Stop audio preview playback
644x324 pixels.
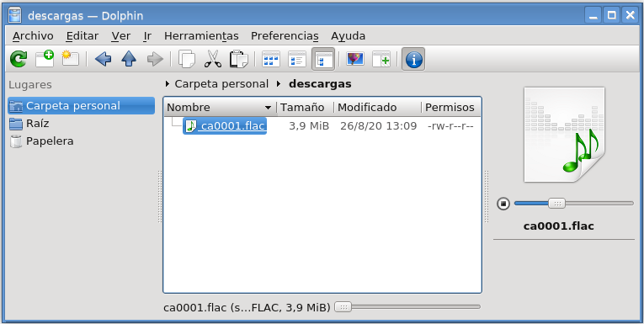pos(503,204)
